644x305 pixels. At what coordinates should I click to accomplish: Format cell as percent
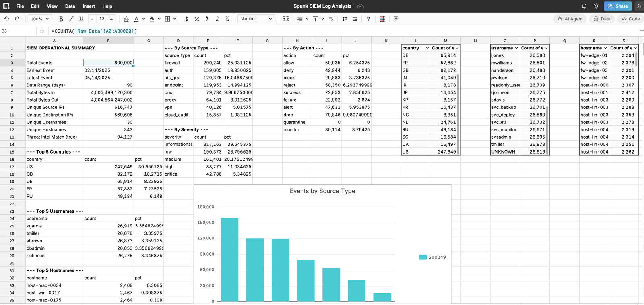[x=197, y=19]
